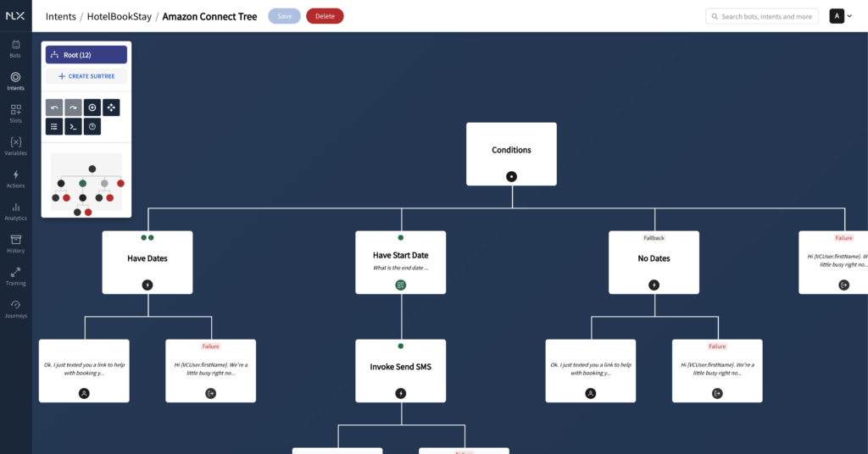868x454 pixels.
Task: Click the undo arrow in tree toolbar
Action: 54,108
